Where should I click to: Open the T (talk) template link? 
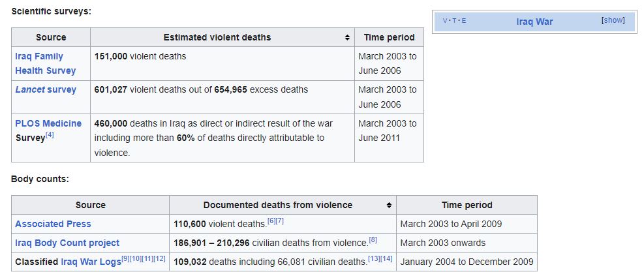[455, 21]
